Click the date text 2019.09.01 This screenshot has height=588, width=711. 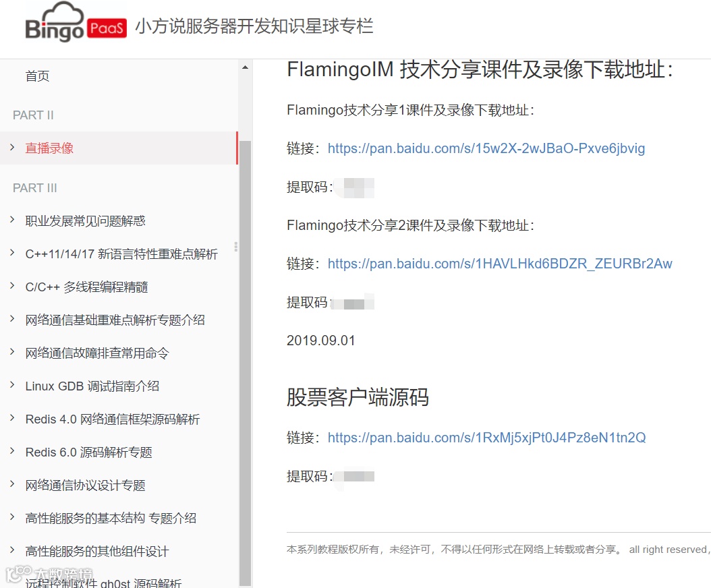pyautogui.click(x=321, y=341)
